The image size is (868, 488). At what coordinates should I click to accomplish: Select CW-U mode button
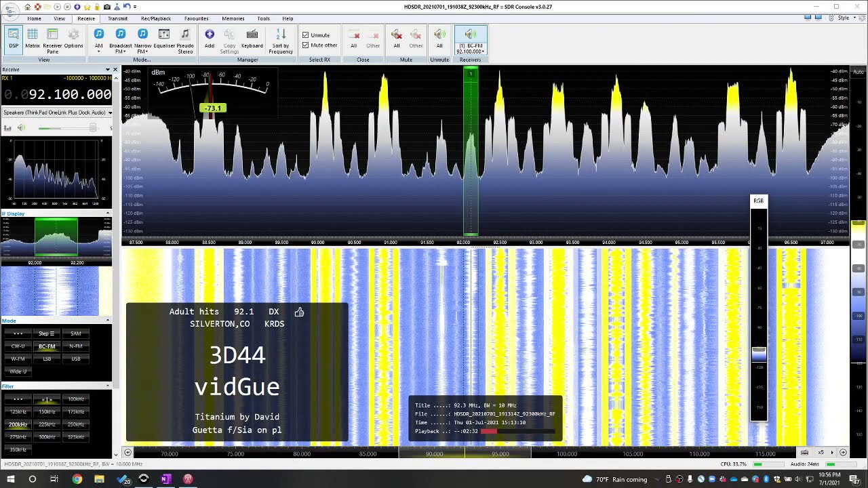18,346
